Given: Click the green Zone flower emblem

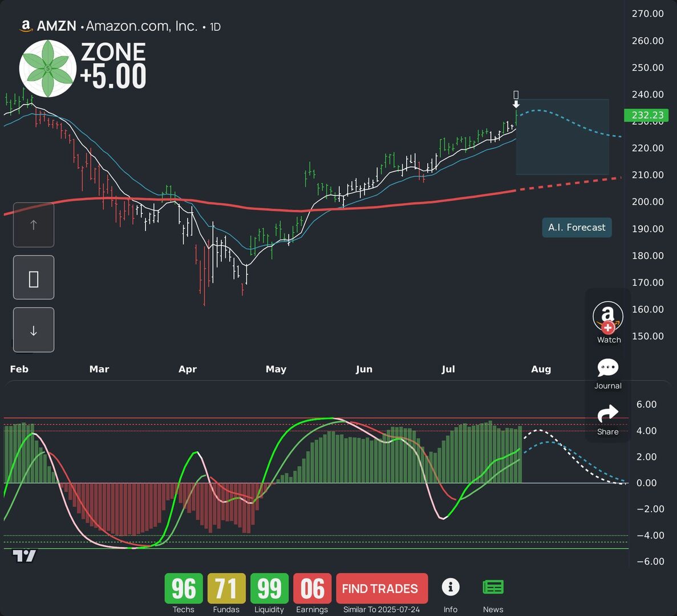Looking at the screenshot, I should [x=48, y=68].
